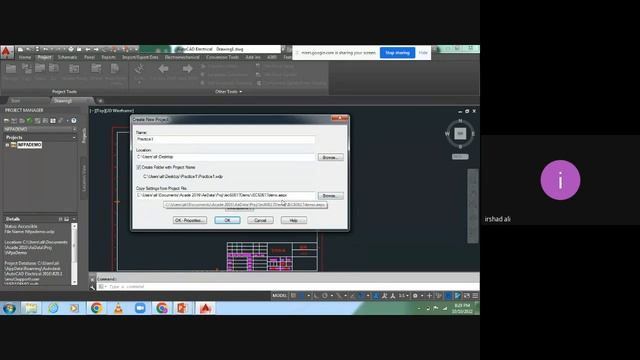The image size is (640, 360).
Task: Open the Import/Export Data ribbon tab
Action: click(x=140, y=57)
